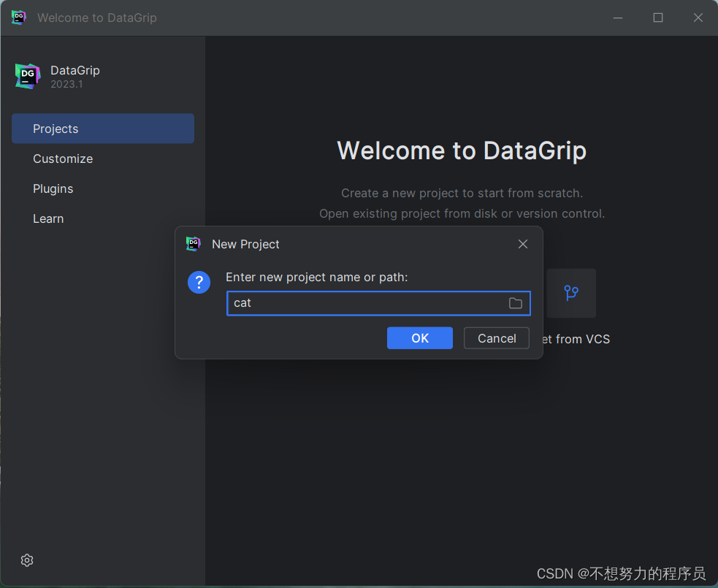The width and height of the screenshot is (718, 588).
Task: Dismiss the dialog with its X button
Action: pos(522,244)
